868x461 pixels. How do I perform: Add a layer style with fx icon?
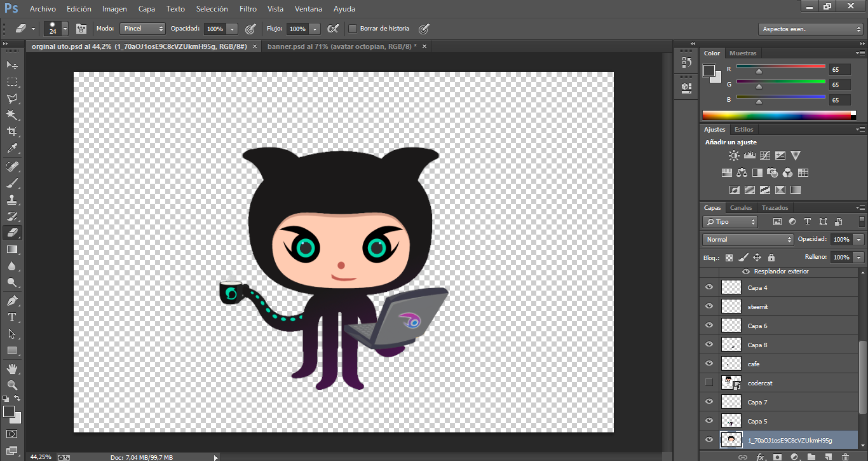click(x=761, y=457)
